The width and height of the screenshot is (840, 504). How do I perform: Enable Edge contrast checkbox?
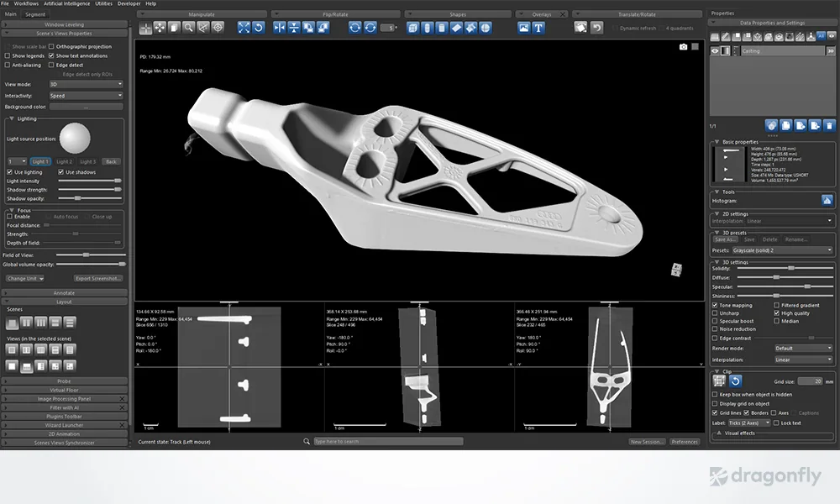[x=715, y=339]
